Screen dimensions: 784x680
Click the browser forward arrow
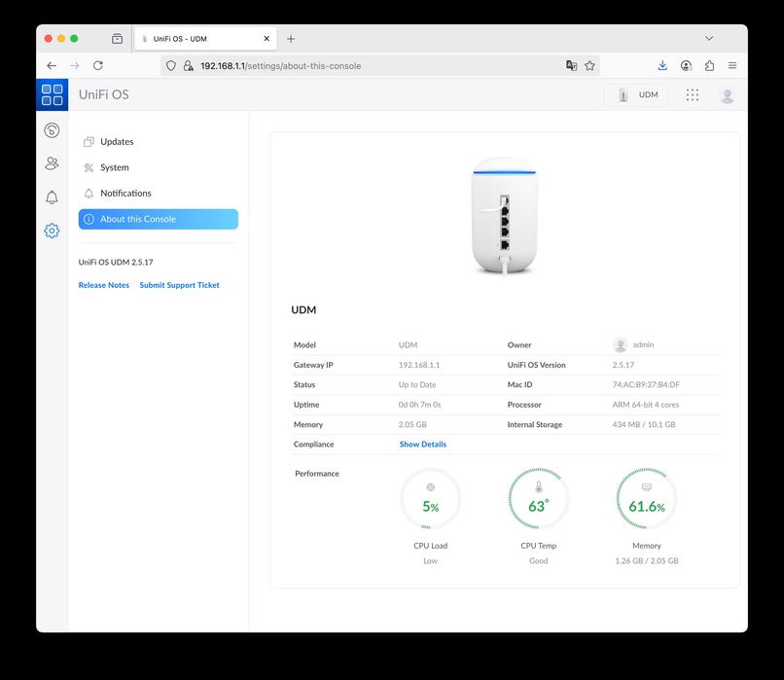click(75, 65)
